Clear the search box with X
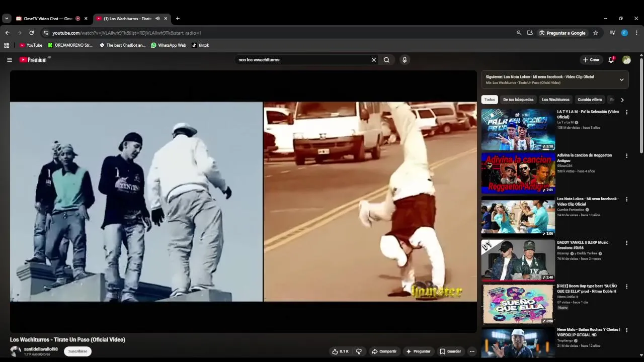The height and width of the screenshot is (362, 644). [374, 60]
